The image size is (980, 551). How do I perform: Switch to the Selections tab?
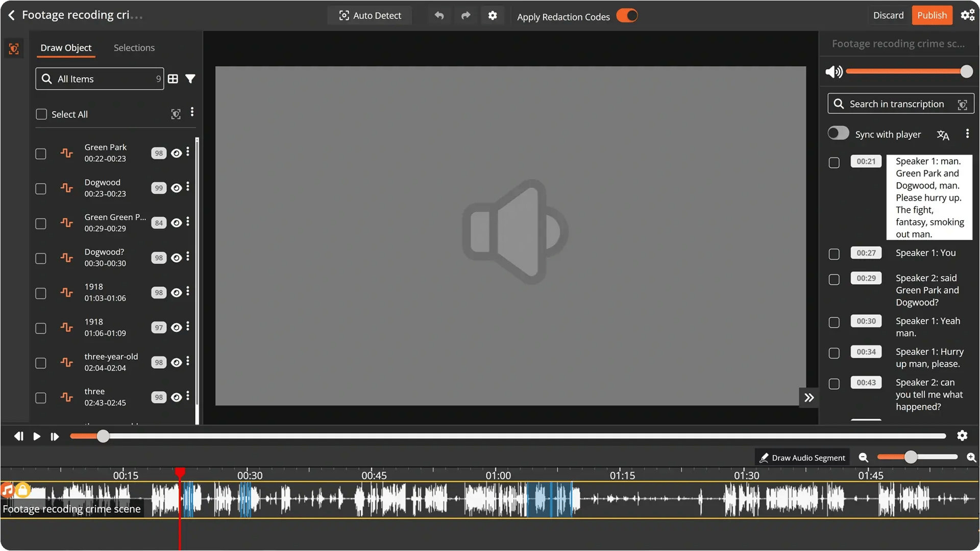134,47
